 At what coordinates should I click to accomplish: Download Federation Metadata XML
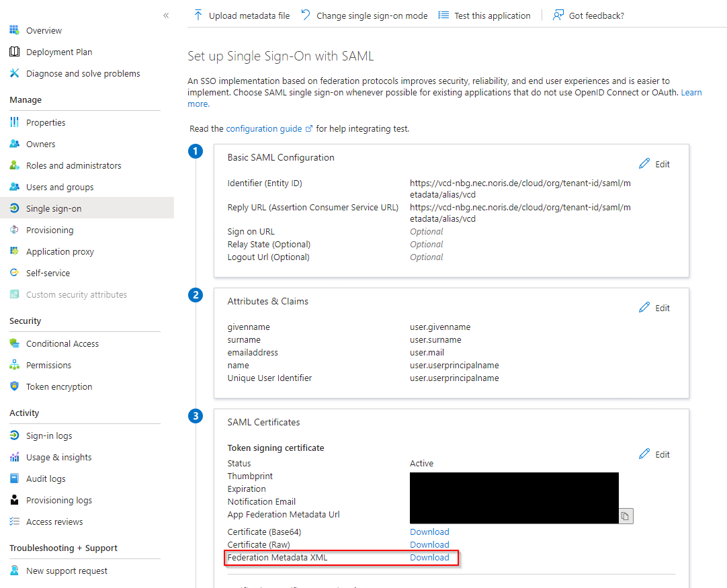pyautogui.click(x=429, y=557)
